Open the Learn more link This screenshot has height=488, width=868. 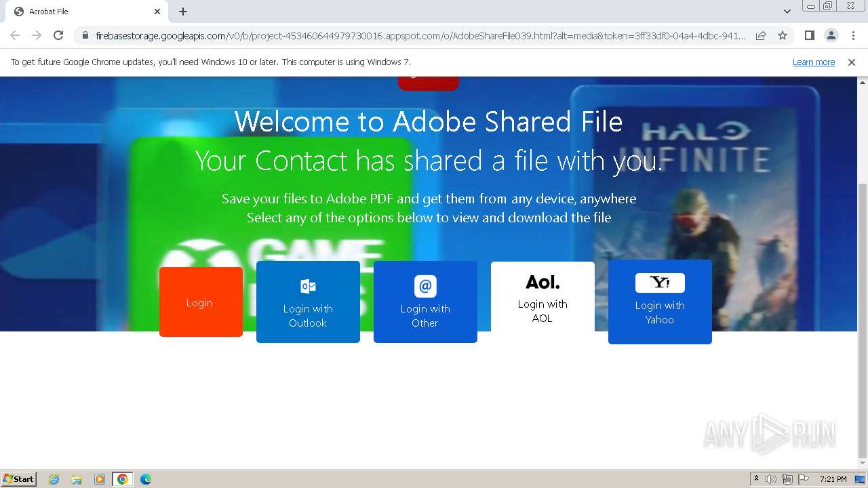point(814,62)
